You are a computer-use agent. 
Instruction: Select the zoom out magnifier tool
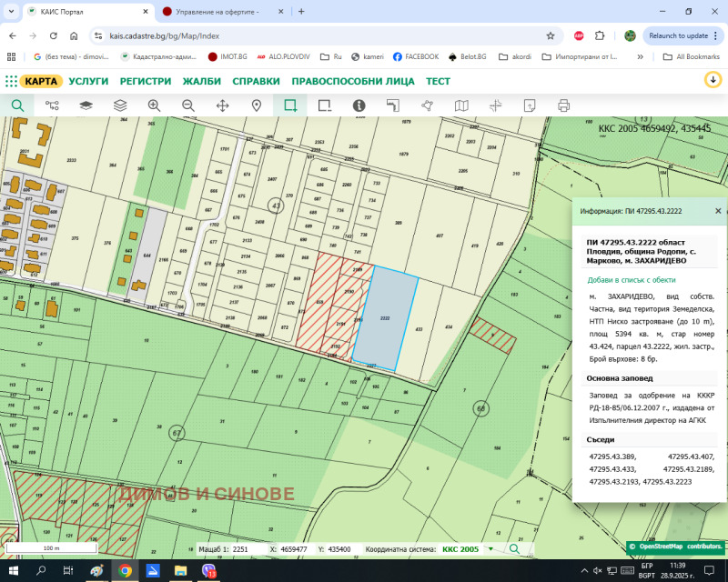coord(188,105)
